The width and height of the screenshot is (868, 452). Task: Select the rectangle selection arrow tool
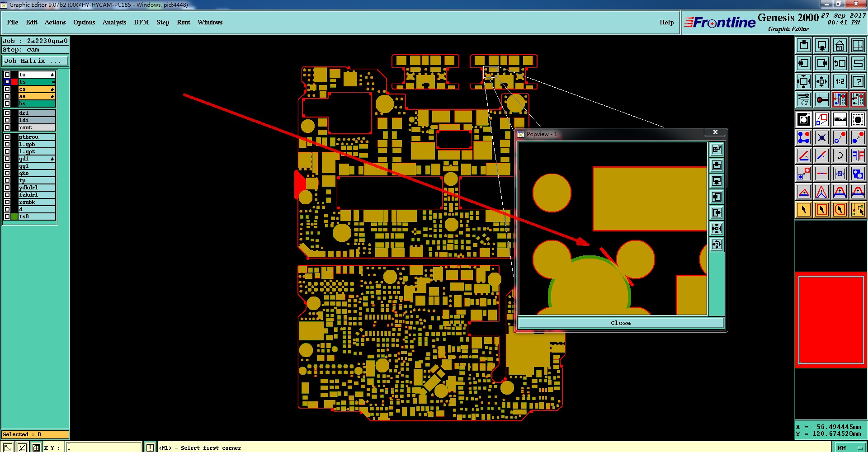pos(822,210)
